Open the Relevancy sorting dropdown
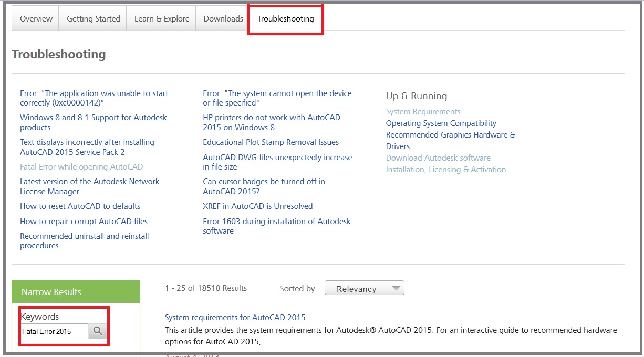Viewport: 644px width, 357px height. (365, 288)
